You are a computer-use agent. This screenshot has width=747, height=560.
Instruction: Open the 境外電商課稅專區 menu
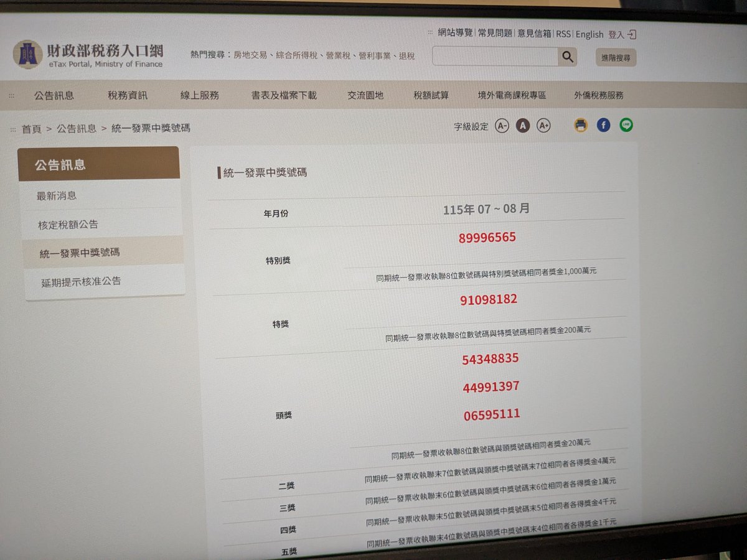tap(512, 95)
